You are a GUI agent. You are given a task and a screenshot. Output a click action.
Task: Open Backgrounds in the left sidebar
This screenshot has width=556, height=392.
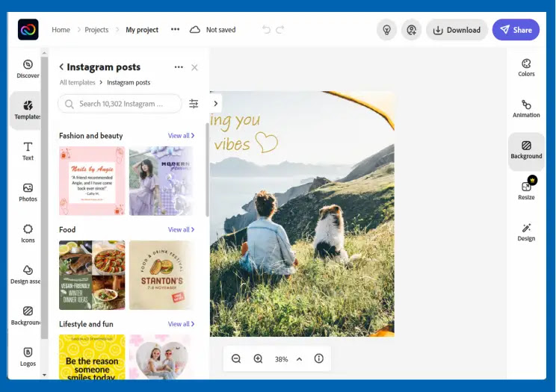(25, 316)
